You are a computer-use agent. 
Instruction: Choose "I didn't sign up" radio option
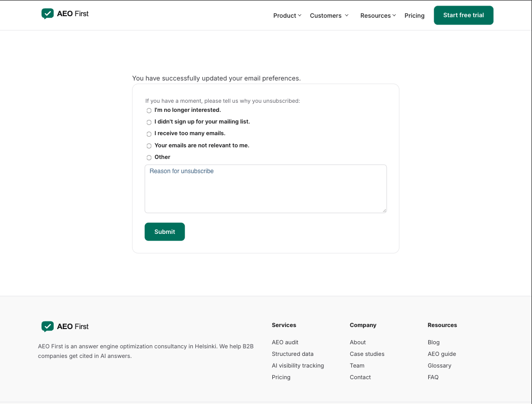click(149, 122)
